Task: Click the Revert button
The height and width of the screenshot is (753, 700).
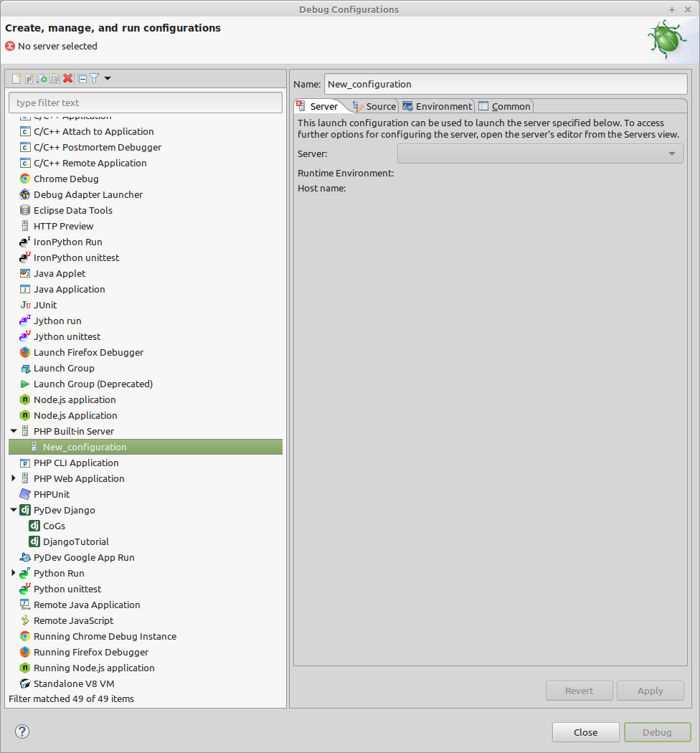Action: tap(579, 691)
